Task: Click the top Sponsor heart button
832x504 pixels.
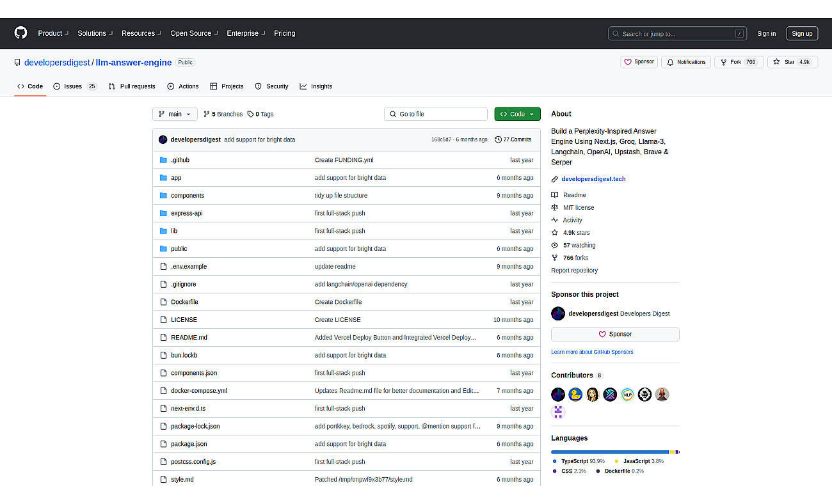Action: (x=639, y=62)
